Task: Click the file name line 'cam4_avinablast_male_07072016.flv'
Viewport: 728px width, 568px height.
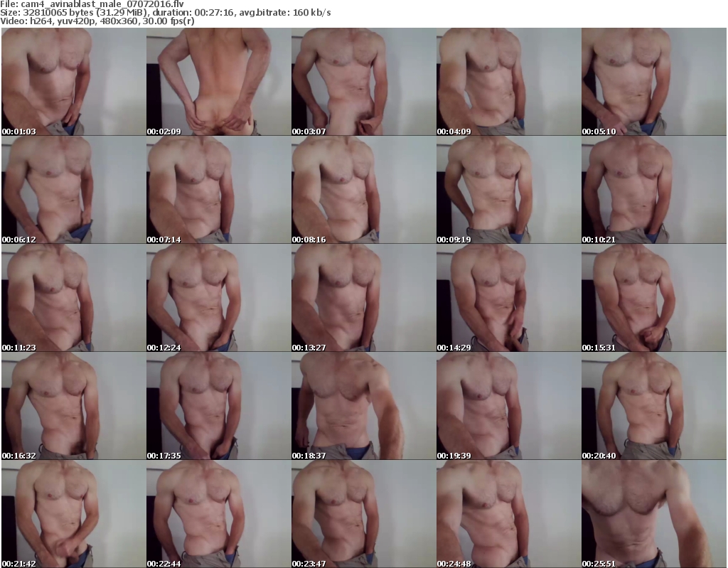Action: coord(92,4)
